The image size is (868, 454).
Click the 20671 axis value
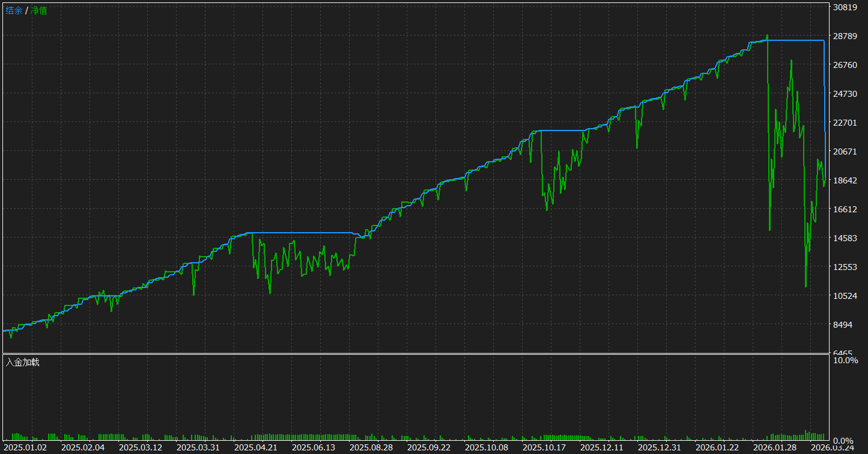click(x=845, y=152)
